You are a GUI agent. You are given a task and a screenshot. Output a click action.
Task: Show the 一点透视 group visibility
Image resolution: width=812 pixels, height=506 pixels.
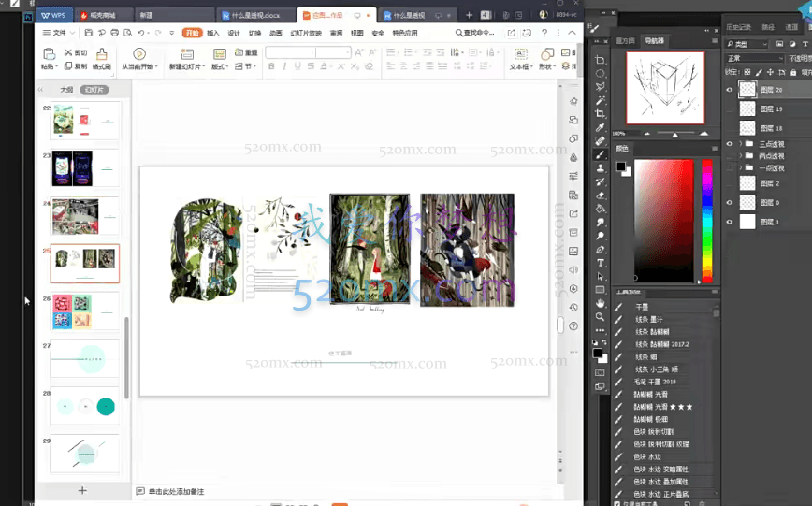click(730, 167)
